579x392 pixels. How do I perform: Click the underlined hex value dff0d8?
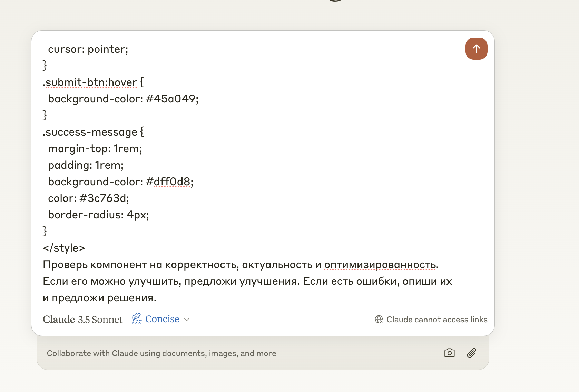pyautogui.click(x=172, y=182)
